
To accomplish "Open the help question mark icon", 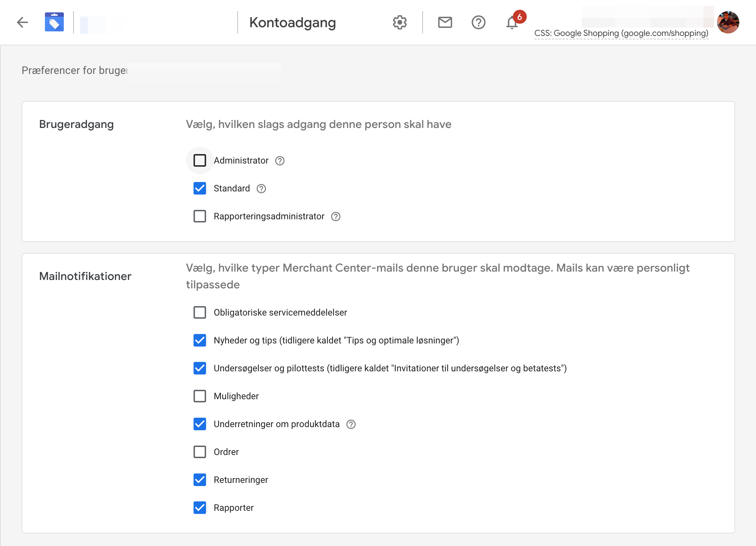I will point(478,22).
